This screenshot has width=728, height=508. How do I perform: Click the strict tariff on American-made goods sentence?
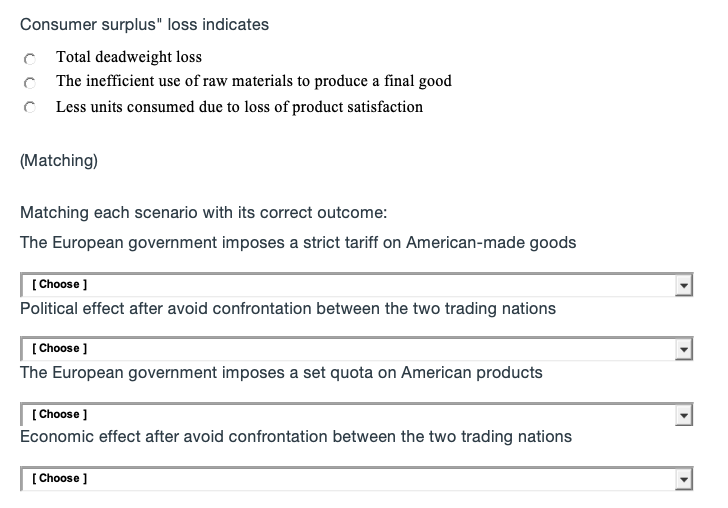pyautogui.click(x=298, y=243)
